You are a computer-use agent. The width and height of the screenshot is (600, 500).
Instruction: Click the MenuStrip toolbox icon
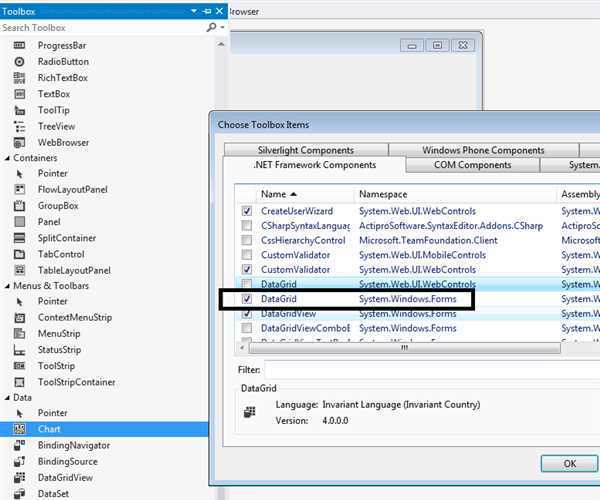pos(19,333)
